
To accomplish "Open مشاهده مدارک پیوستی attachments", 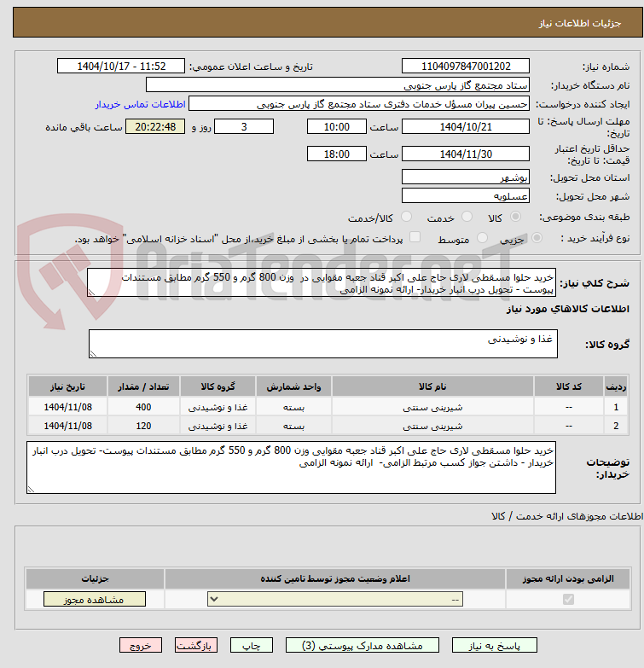I will 362,646.
